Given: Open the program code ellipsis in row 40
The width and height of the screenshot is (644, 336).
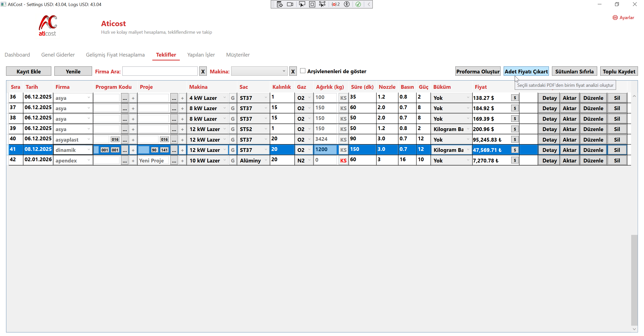Looking at the screenshot, I should [x=125, y=140].
